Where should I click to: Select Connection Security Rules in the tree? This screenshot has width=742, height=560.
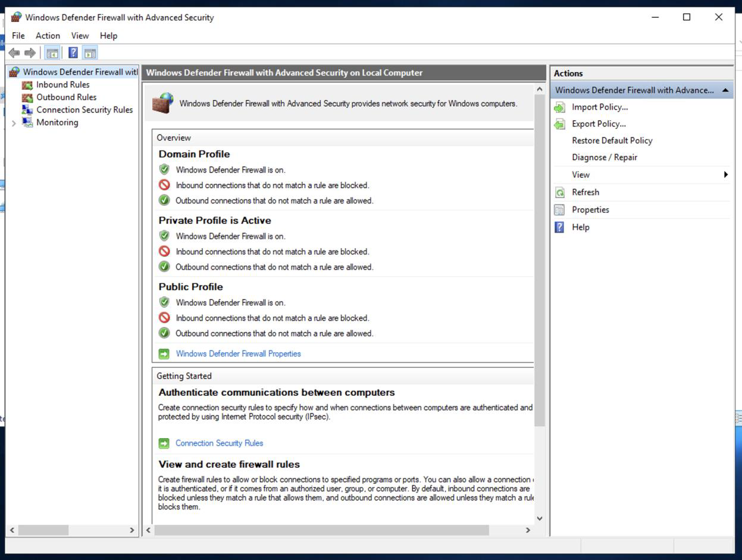[84, 110]
